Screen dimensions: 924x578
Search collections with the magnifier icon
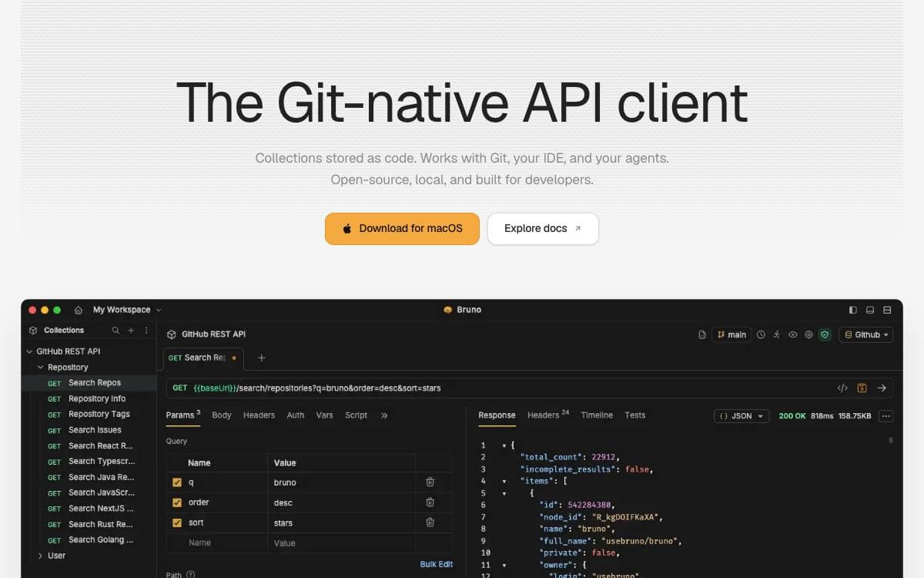[x=115, y=331]
